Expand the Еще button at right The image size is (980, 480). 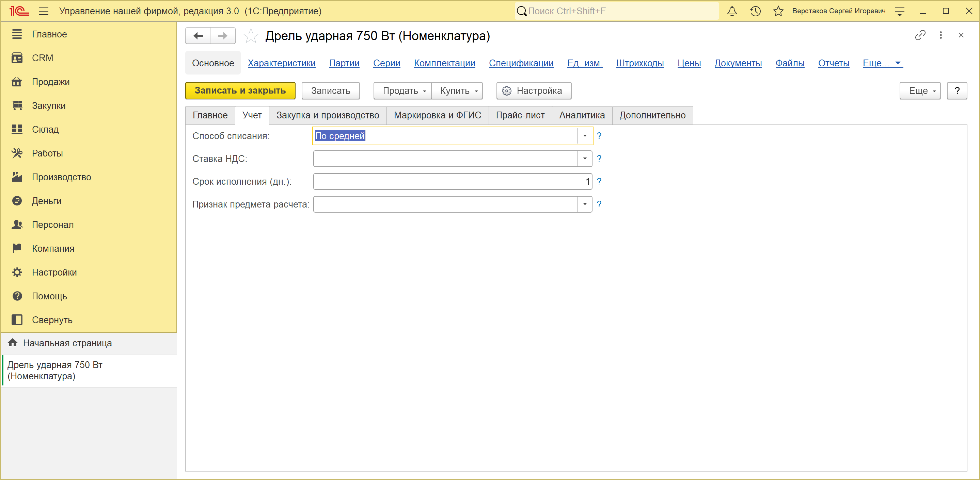click(920, 91)
